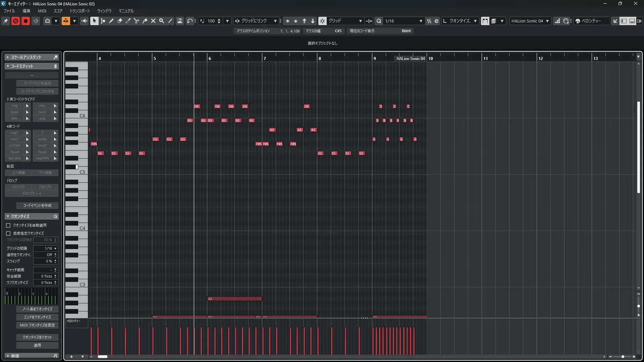Open the MIDI menu

click(42, 11)
